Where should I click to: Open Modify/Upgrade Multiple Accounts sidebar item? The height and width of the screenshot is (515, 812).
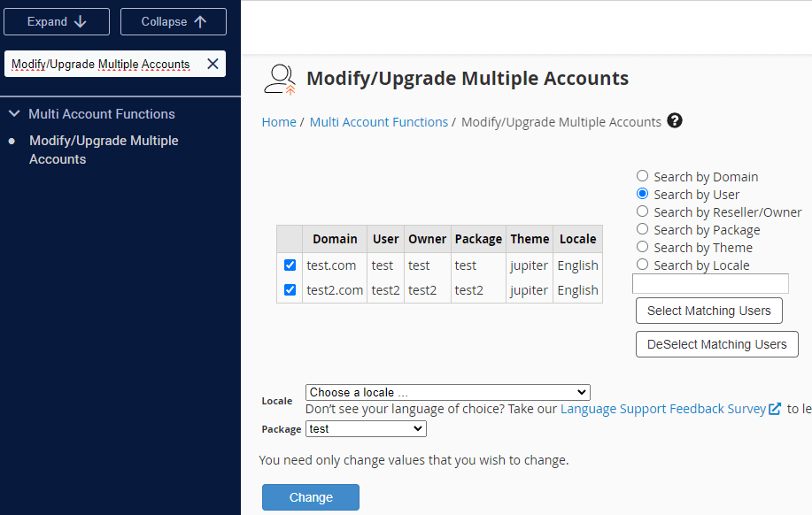coord(104,150)
